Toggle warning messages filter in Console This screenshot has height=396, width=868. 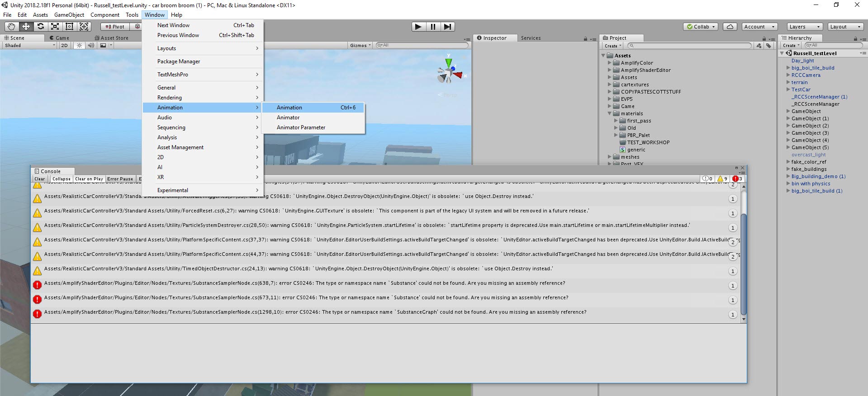722,179
